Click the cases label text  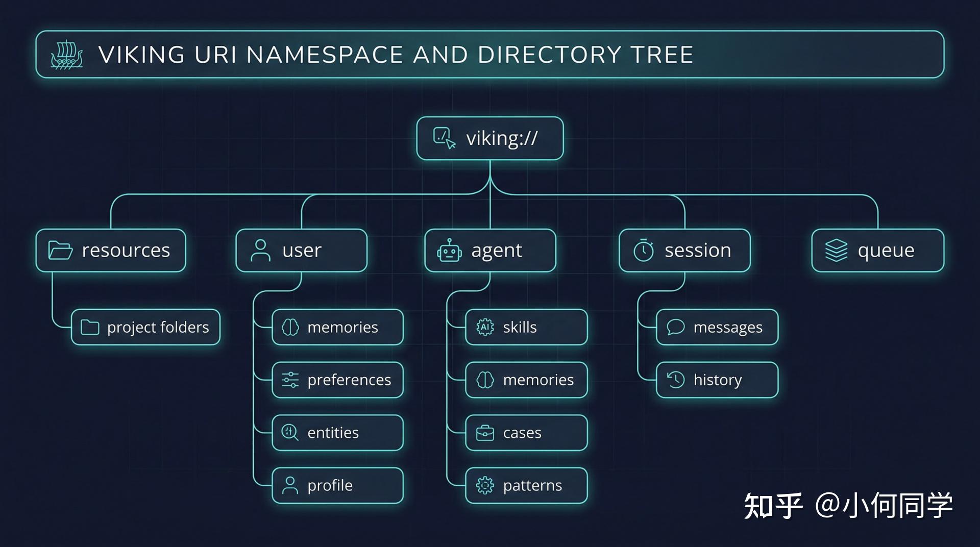coord(522,433)
